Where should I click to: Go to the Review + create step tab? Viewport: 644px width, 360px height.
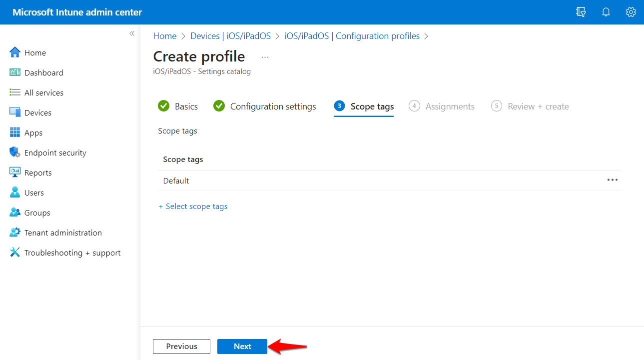click(x=530, y=106)
